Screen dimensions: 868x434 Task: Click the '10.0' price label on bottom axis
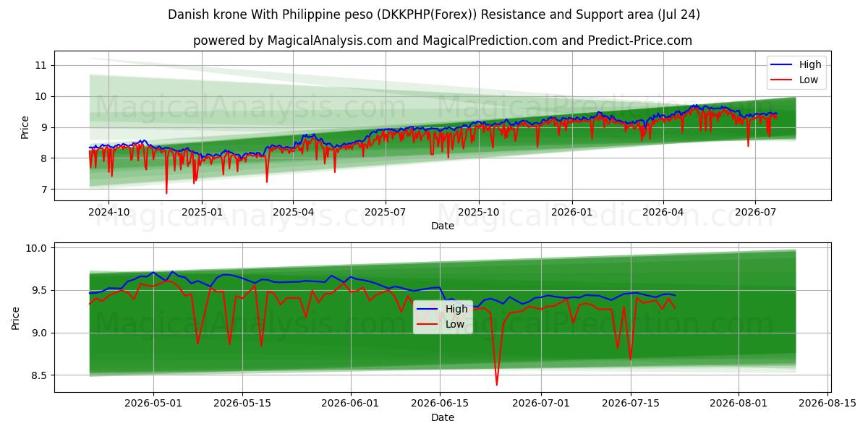[37, 248]
